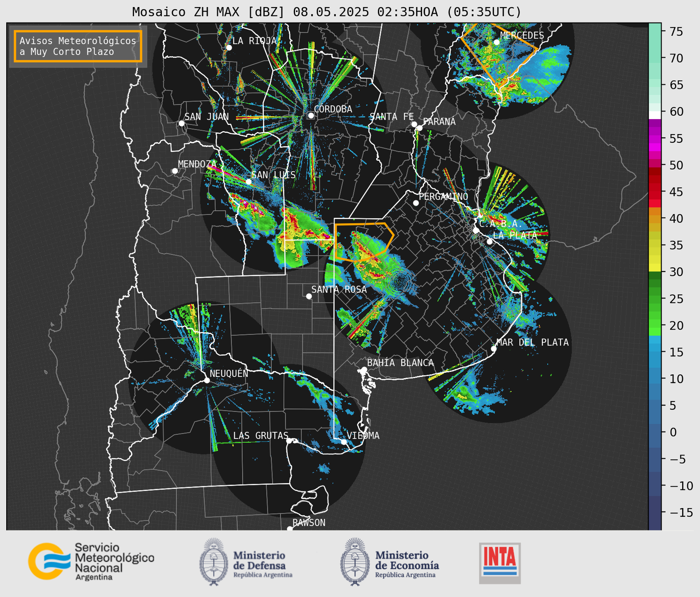Screen dimensions: 700x597
Task: Click the "BAHÍA BLANCA" label
Action: coord(400,363)
